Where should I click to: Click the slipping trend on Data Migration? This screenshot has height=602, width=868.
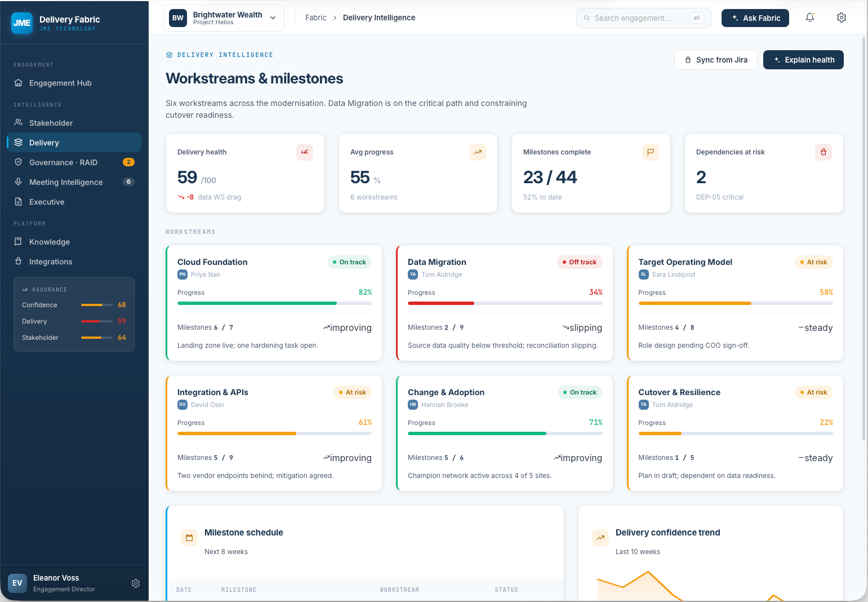point(582,327)
